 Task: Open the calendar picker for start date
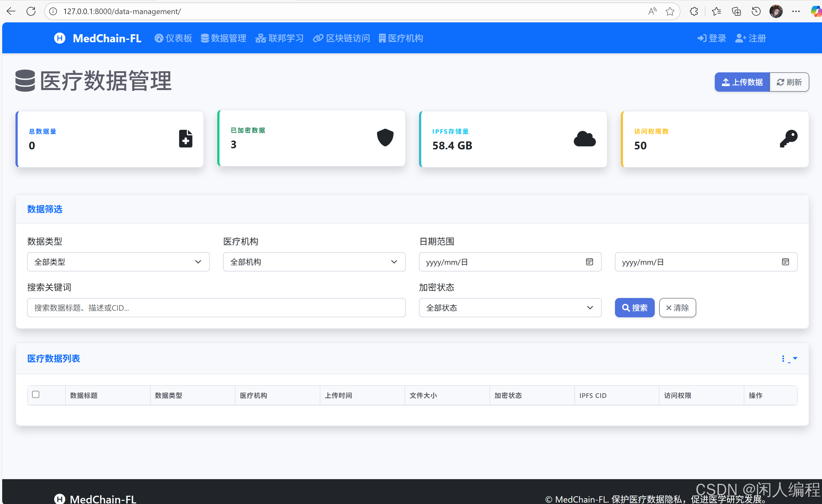tap(589, 262)
